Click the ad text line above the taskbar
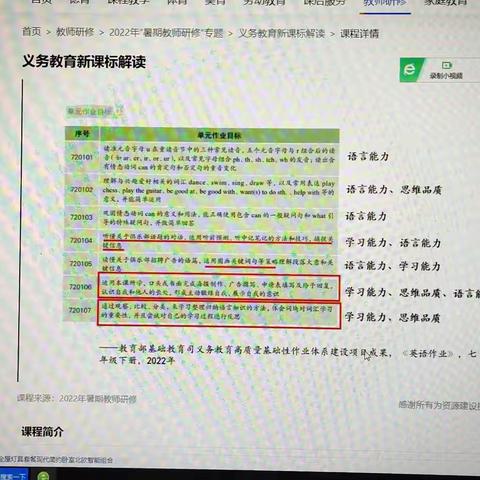This screenshot has width=480, height=480. click(x=56, y=460)
